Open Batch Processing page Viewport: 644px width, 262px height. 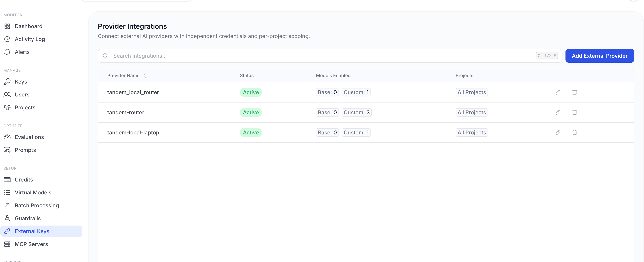pyautogui.click(x=41, y=205)
